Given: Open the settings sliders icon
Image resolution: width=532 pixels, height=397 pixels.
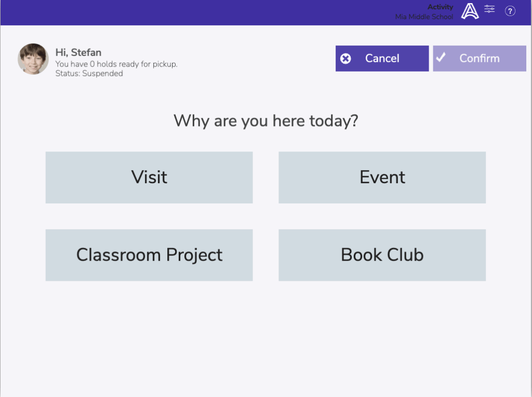Looking at the screenshot, I should (489, 9).
